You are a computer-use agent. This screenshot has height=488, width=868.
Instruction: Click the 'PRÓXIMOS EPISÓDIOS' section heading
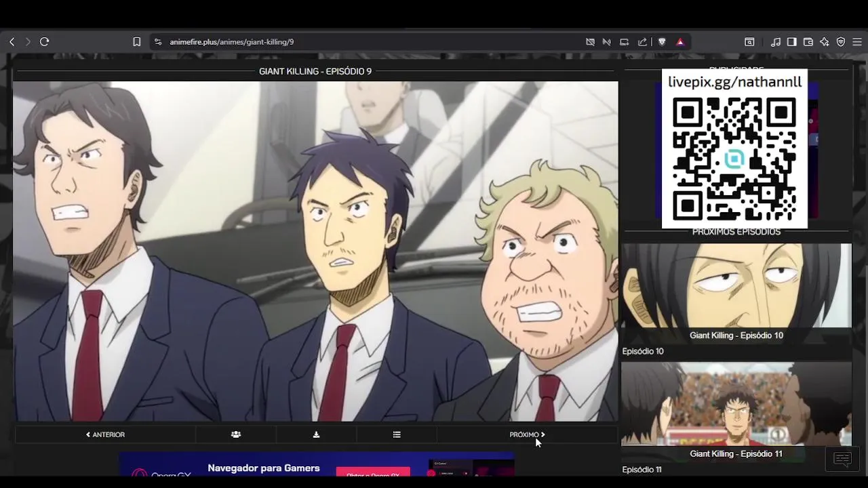736,232
